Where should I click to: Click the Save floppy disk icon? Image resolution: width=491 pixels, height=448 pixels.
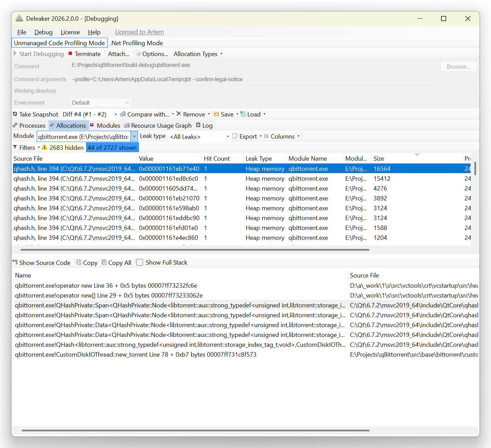click(216, 114)
